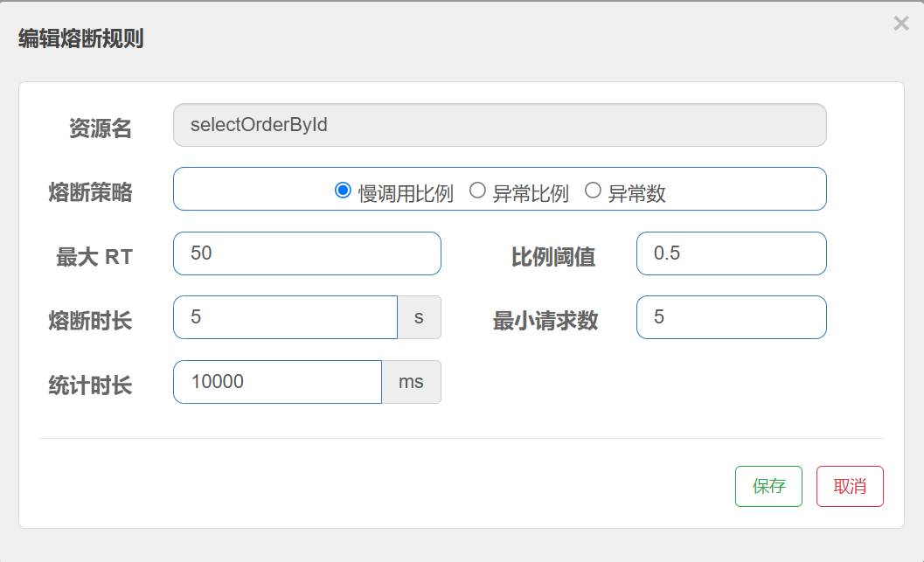Image resolution: width=924 pixels, height=562 pixels.
Task: Click the 比例阈值 label
Action: (552, 257)
